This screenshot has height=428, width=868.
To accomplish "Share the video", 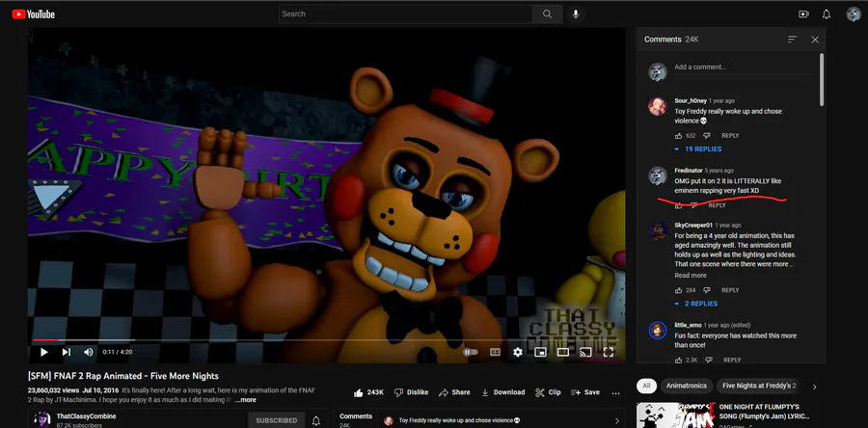I will coord(454,392).
